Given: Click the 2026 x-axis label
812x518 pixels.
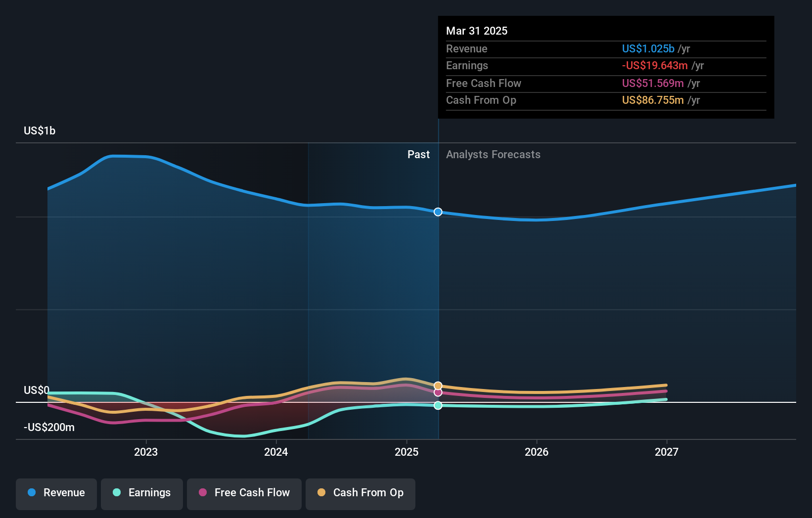Looking at the screenshot, I should pyautogui.click(x=537, y=452).
